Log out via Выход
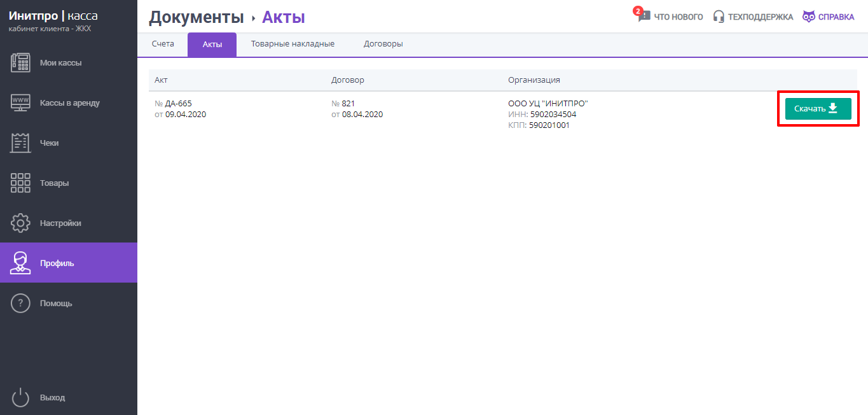Image resolution: width=868 pixels, height=415 pixels. [69, 397]
